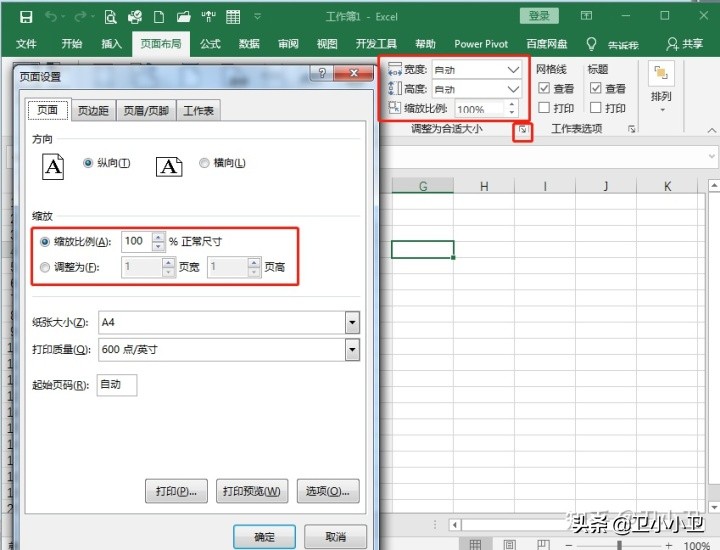Viewport: 720px width, 550px height.
Task: Open the Customize Quick Access Toolbar arrow
Action: click(258, 17)
